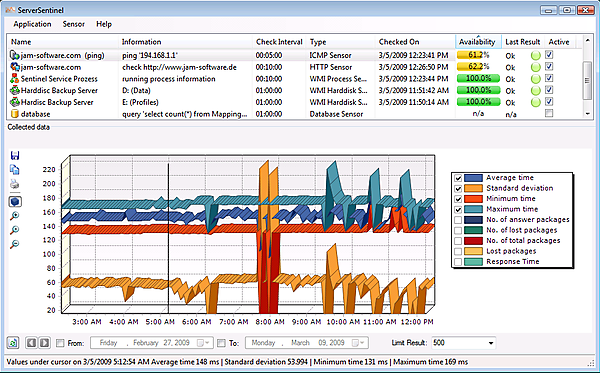Save chart with the floppy disk icon
This screenshot has width=600, height=373.
(15, 155)
